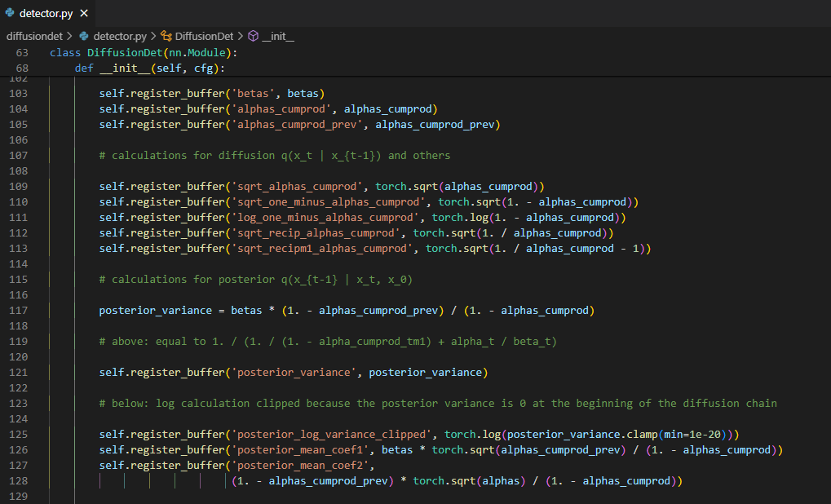Click the chevron before the __init__ breadcrumb
831x504 pixels.
point(240,37)
